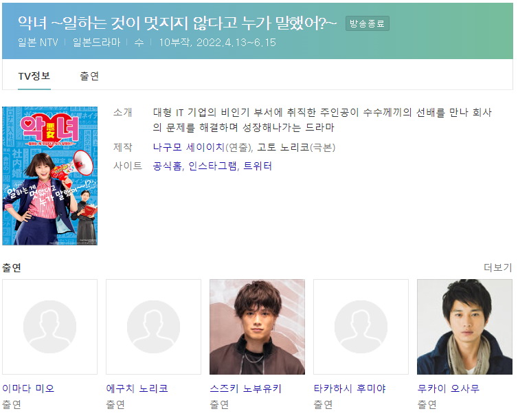Screen dimensions: 518x420
Task: Open 이마다 미오 name link
Action: 28,388
